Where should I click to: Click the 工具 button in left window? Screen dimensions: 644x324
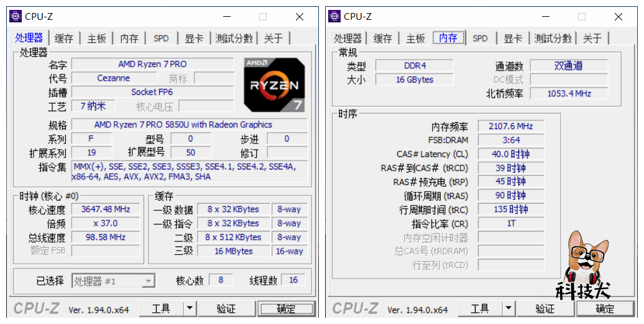click(x=161, y=308)
